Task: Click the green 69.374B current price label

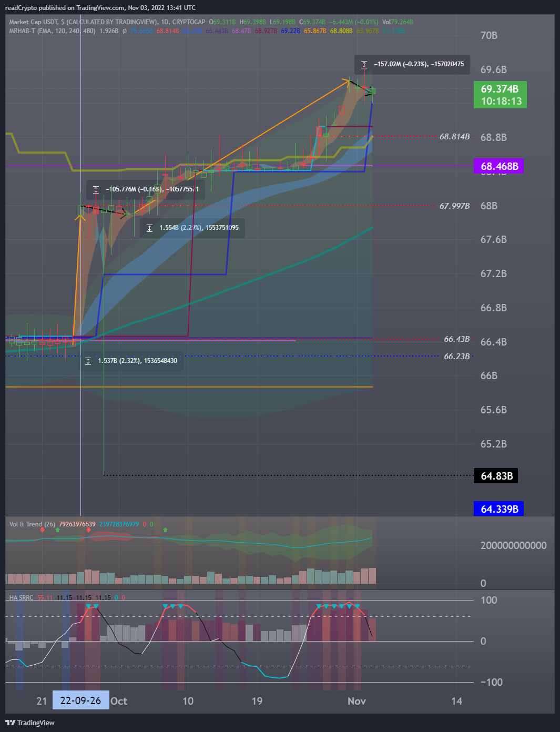Action: tap(500, 95)
